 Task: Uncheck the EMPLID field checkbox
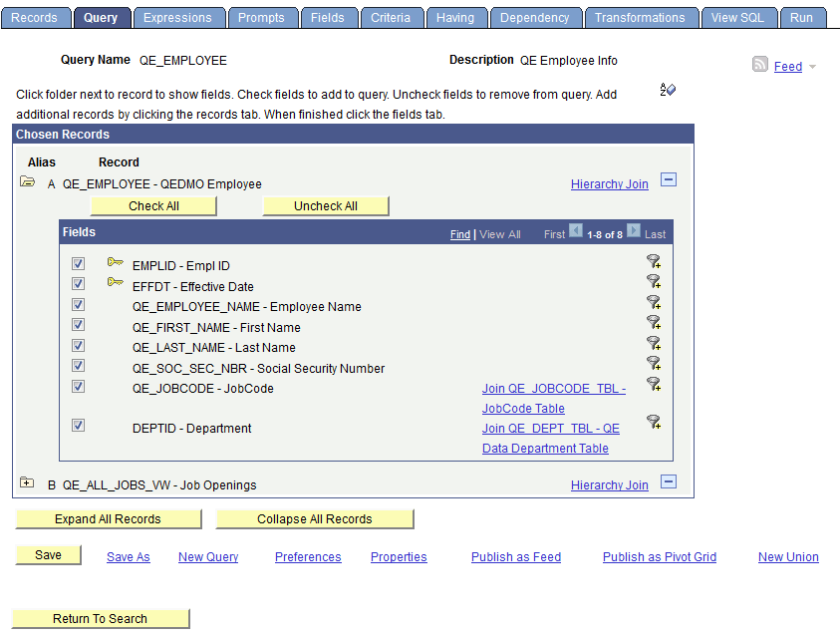tap(78, 263)
